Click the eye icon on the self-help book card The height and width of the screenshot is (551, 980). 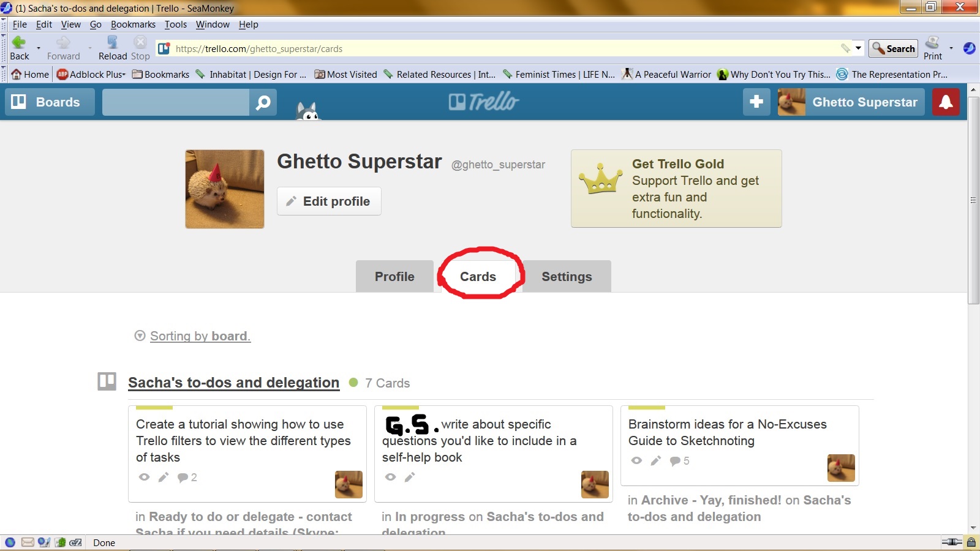coord(390,477)
